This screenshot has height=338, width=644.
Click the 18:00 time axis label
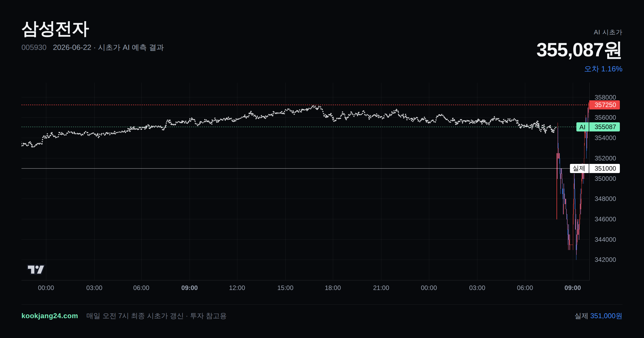pyautogui.click(x=333, y=288)
